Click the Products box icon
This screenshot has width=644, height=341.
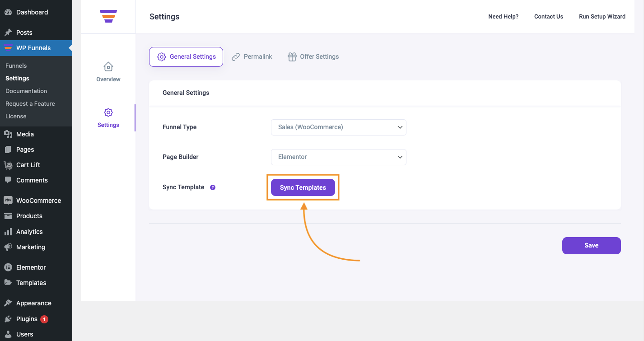coord(8,216)
